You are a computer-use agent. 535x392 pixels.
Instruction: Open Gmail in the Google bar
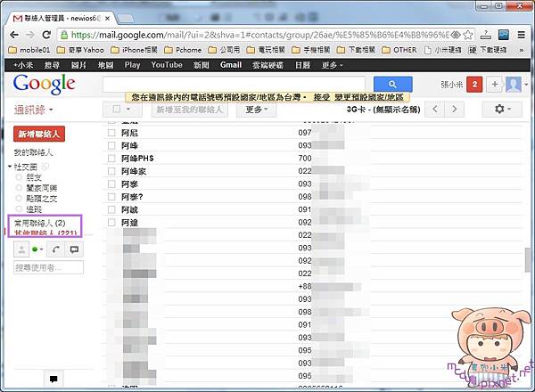(231, 65)
